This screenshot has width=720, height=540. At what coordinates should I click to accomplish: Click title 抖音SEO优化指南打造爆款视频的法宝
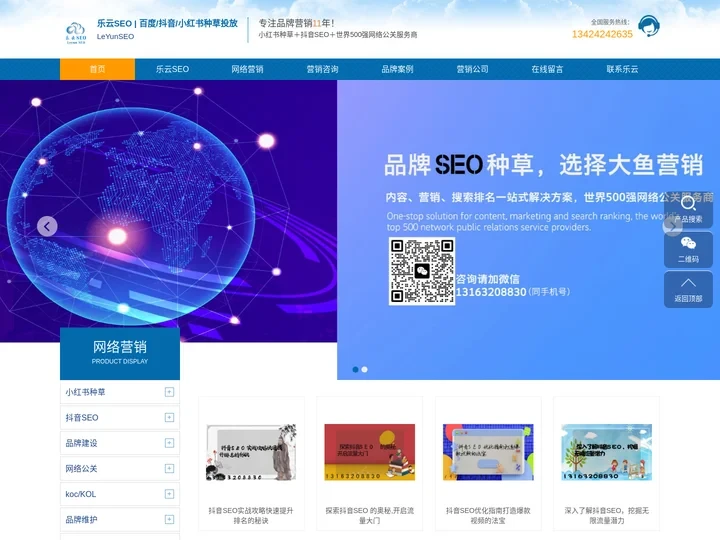coord(488,515)
